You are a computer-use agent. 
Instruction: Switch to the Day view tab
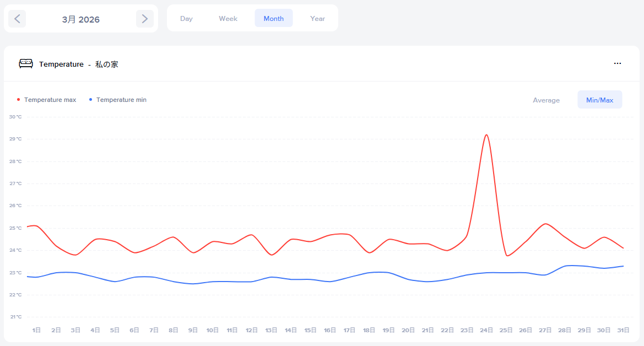186,19
